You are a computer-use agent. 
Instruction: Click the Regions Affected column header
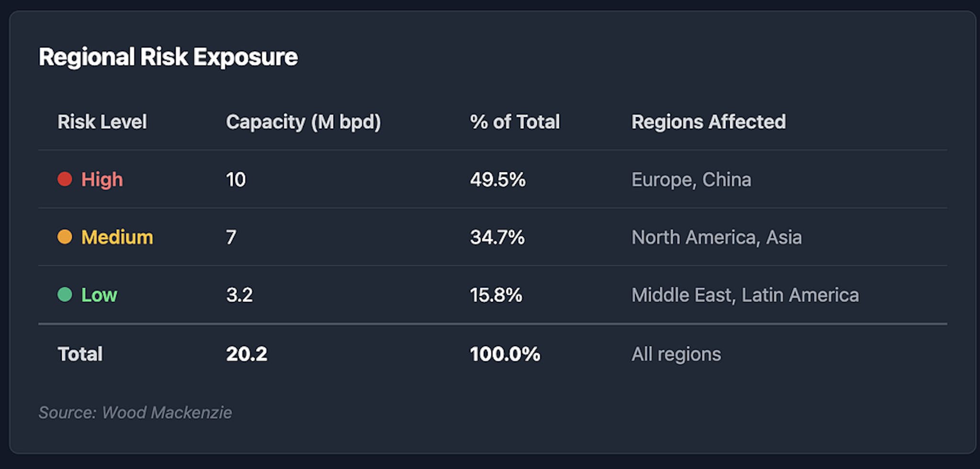708,122
